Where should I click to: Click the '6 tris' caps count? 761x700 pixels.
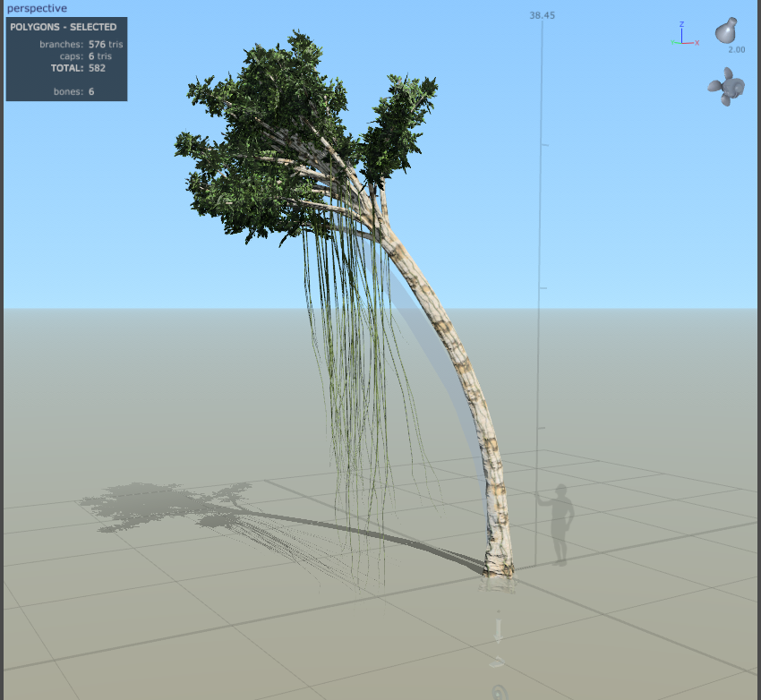point(100,56)
